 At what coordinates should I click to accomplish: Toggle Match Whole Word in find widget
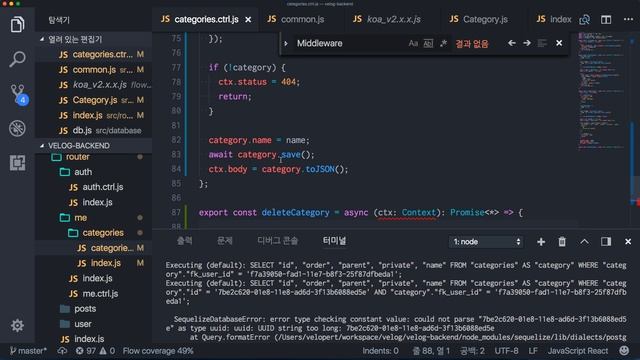(x=428, y=43)
